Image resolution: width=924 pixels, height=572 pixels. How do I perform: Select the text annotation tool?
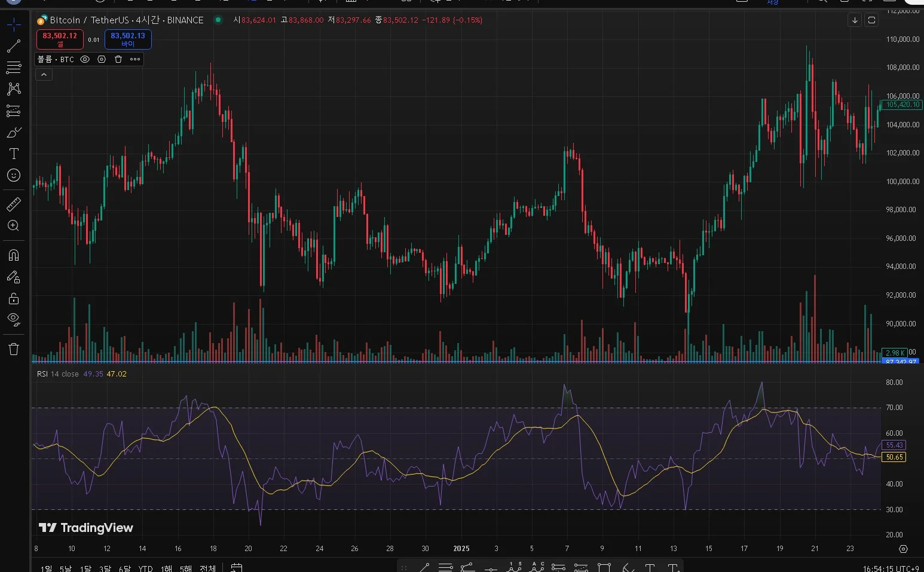(x=14, y=154)
